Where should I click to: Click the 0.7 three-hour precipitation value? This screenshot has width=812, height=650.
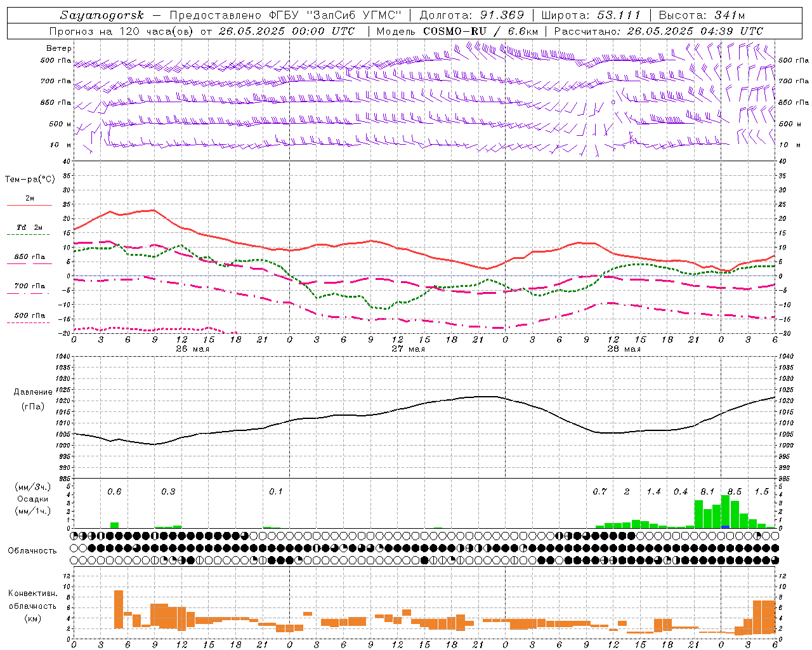[599, 492]
